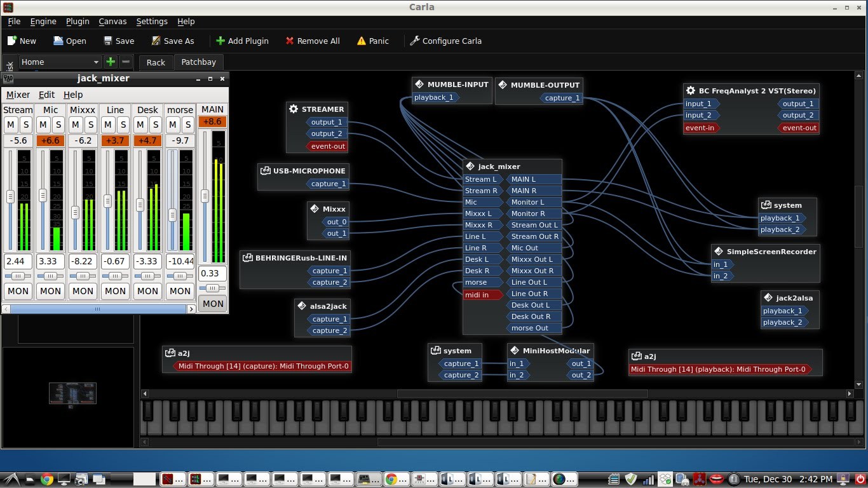This screenshot has height=488, width=868.
Task: Click Save As in the Carla toolbar
Action: click(172, 41)
